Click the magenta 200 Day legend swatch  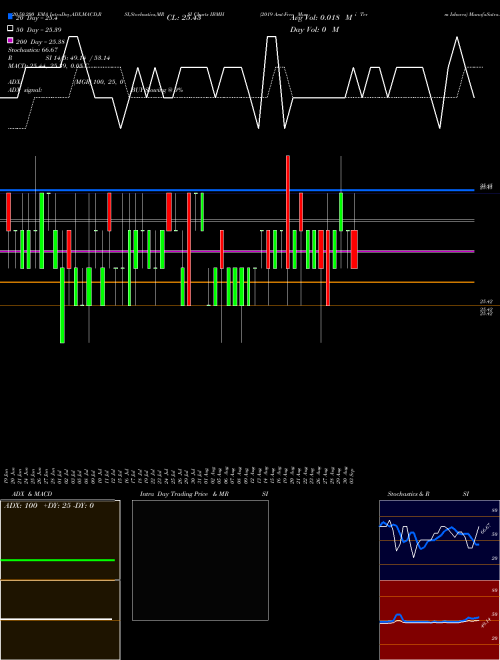[10, 40]
